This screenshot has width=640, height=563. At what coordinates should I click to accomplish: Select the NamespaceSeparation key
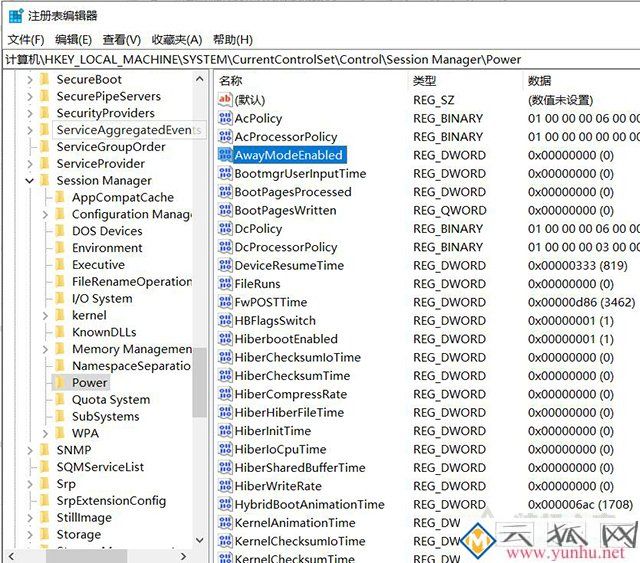131,366
